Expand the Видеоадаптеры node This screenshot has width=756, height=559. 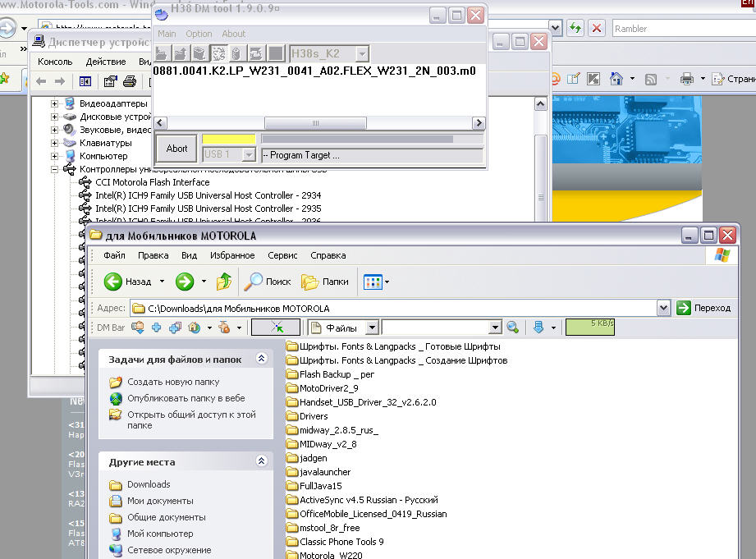(54, 103)
